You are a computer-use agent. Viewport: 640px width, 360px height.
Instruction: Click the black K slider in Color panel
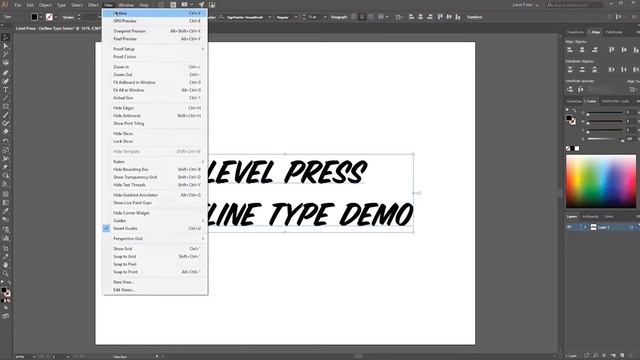tap(605, 139)
